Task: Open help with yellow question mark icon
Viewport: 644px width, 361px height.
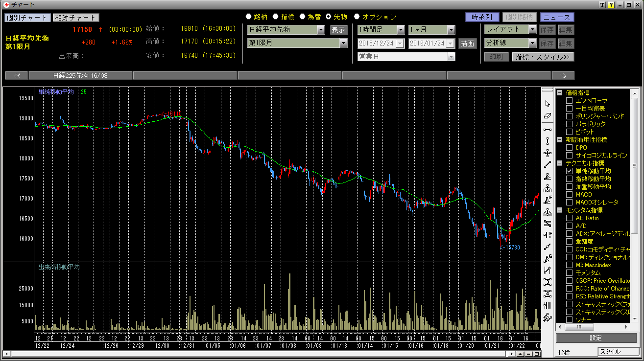Action: [x=611, y=4]
